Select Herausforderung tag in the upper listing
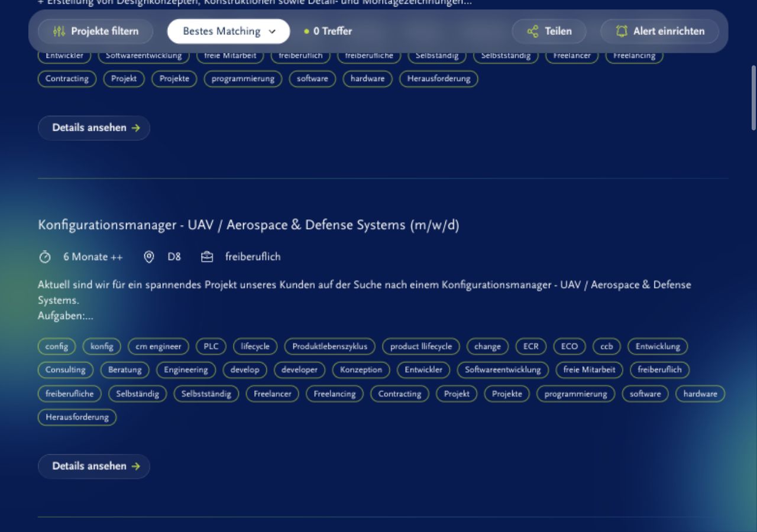 pyautogui.click(x=439, y=79)
